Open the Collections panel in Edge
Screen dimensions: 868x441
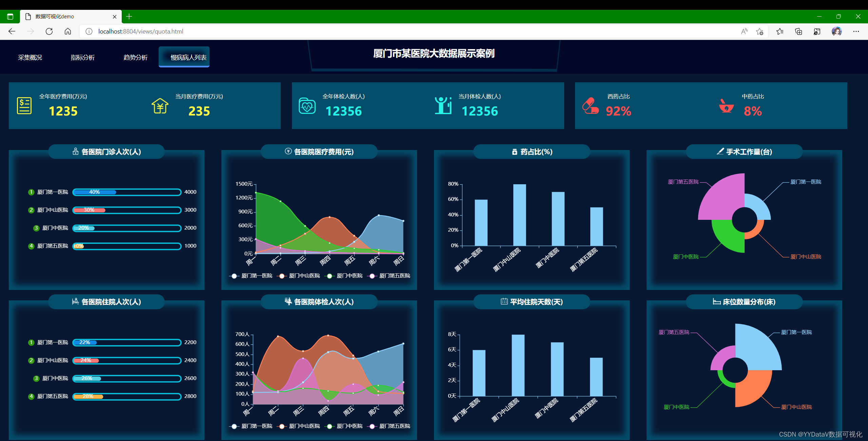tap(798, 31)
